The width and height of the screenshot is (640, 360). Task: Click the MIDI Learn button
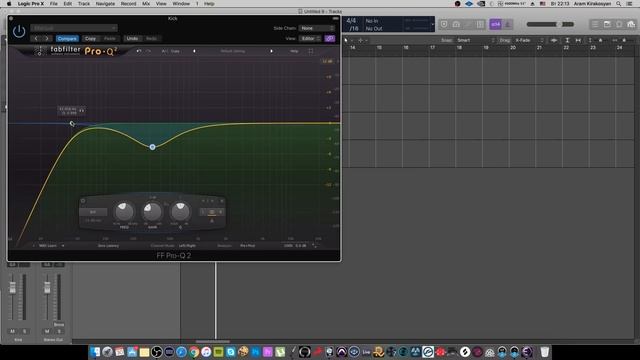pyautogui.click(x=48, y=246)
